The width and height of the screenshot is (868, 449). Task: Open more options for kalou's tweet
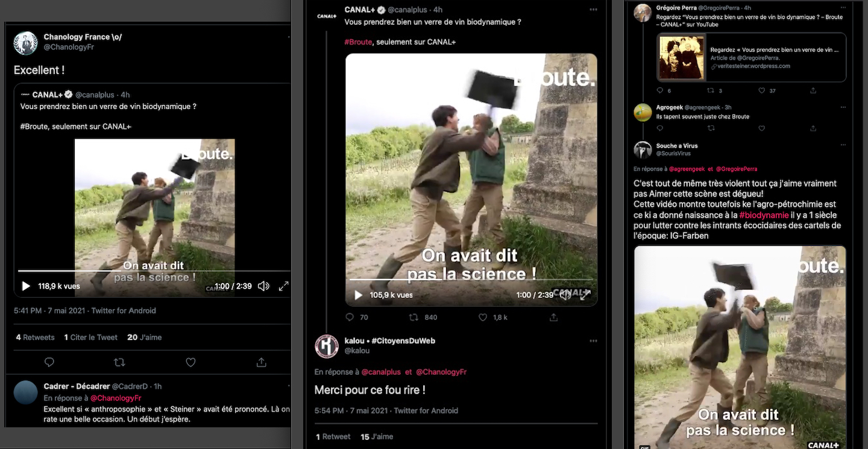593,341
